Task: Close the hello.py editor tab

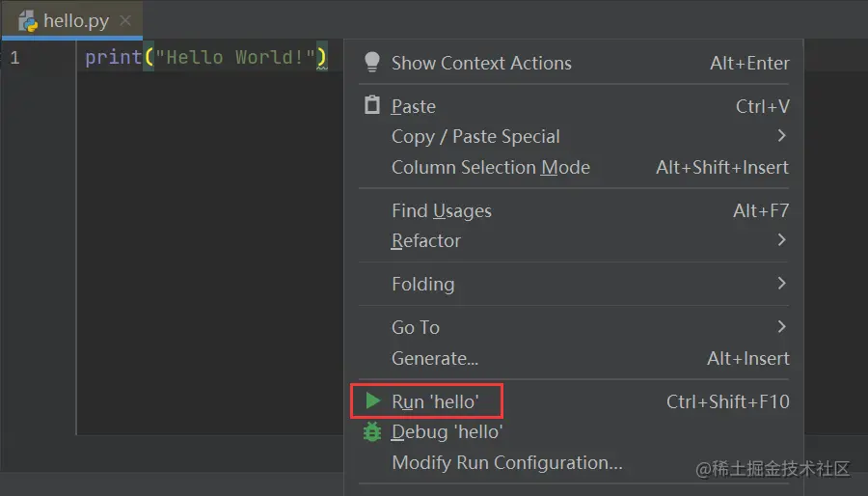Action: pos(125,20)
